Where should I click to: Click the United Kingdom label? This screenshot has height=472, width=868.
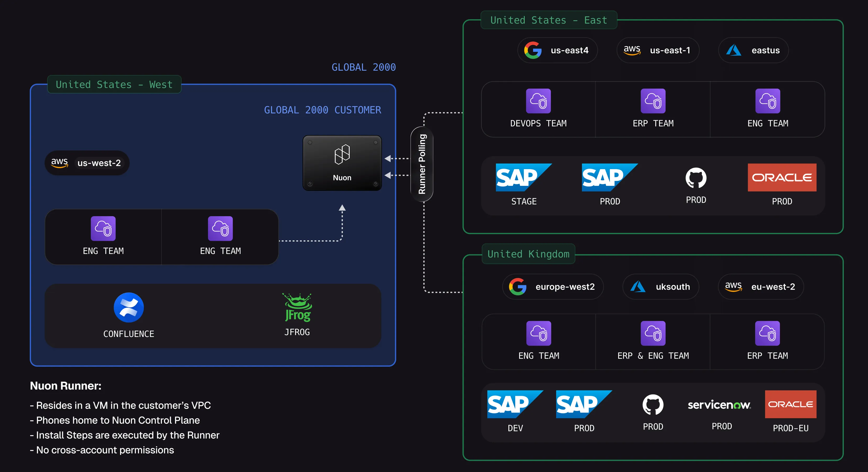(x=528, y=254)
